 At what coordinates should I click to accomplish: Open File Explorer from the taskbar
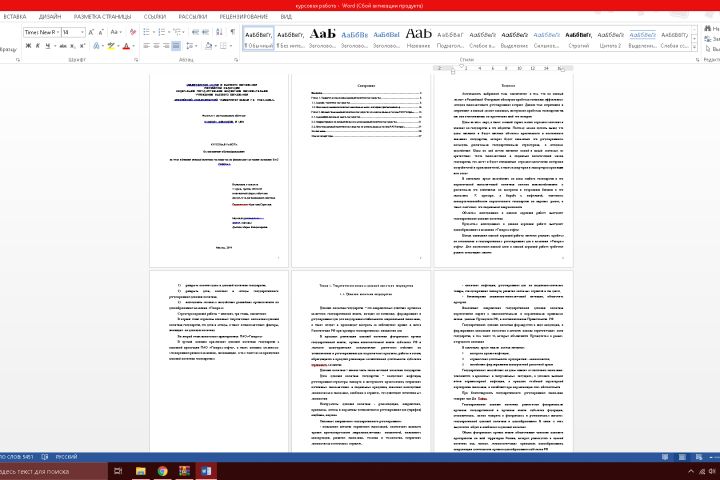(141, 471)
